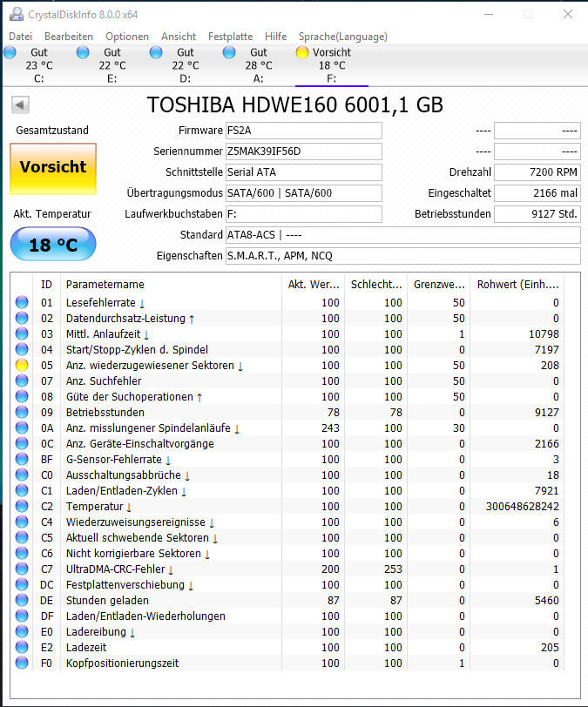The image size is (588, 707).
Task: Open the Optionen menu
Action: coord(127,37)
